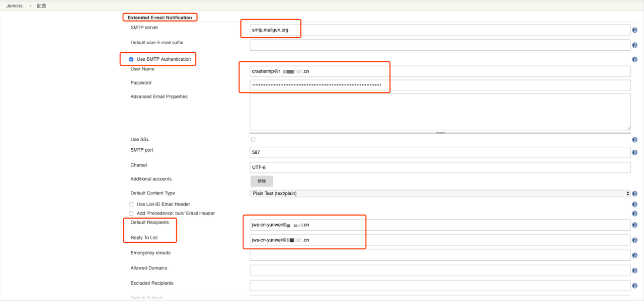The image size is (644, 301).
Task: Click the Excluded Recipients input field
Action: (440, 285)
